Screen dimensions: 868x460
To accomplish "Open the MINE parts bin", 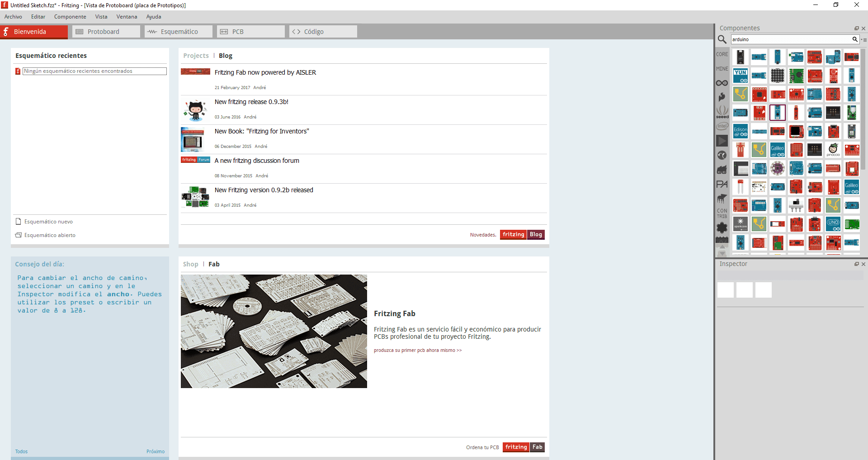I will click(722, 69).
